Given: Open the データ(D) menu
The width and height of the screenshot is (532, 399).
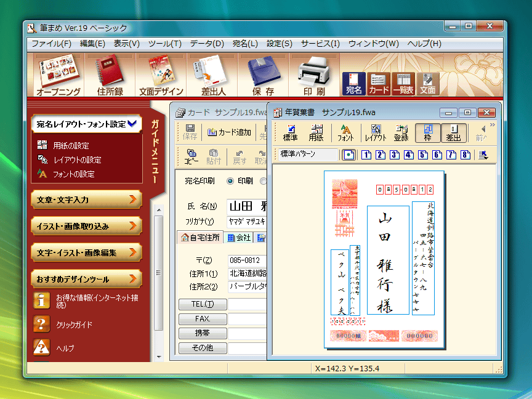Looking at the screenshot, I should pyautogui.click(x=207, y=44).
